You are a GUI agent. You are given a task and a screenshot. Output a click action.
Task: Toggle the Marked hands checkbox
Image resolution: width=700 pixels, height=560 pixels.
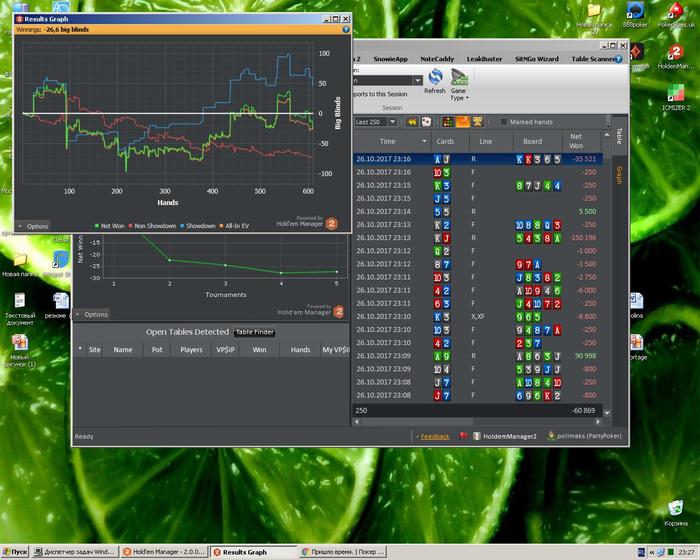tap(504, 122)
